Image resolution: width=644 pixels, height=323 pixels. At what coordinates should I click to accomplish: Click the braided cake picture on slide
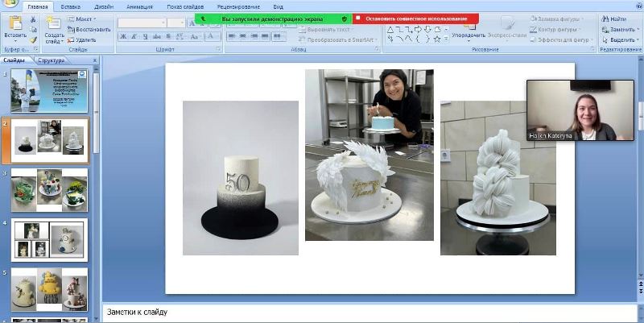coord(498,178)
